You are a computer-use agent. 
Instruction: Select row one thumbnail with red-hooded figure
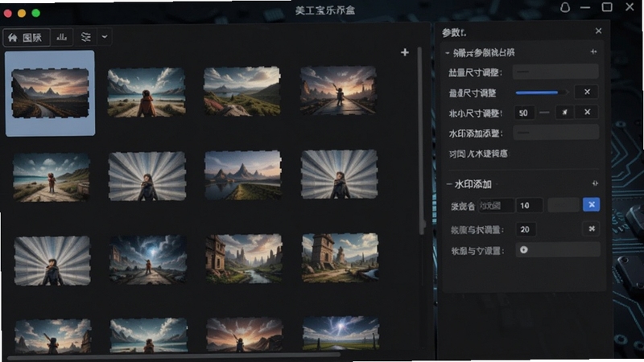pyautogui.click(x=147, y=93)
